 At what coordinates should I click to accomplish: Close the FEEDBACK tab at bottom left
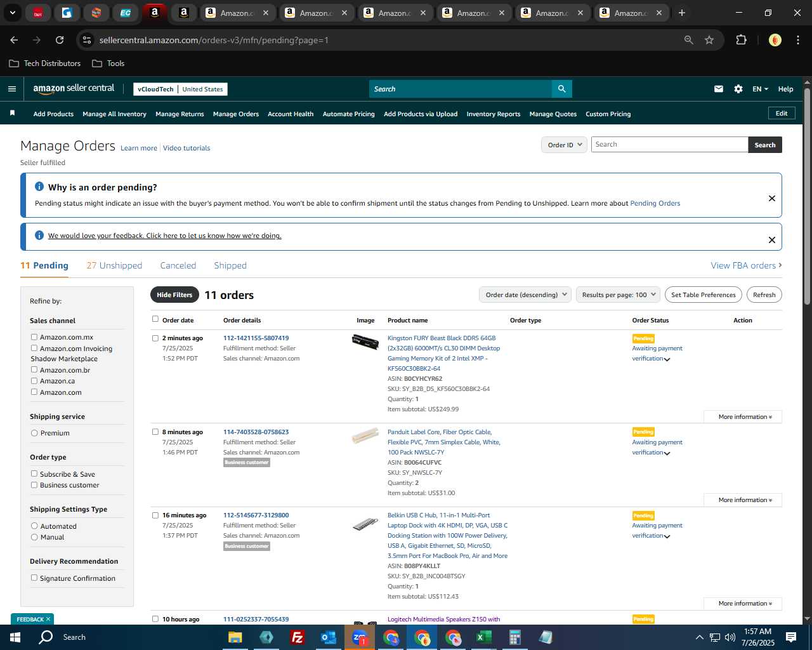pos(48,619)
